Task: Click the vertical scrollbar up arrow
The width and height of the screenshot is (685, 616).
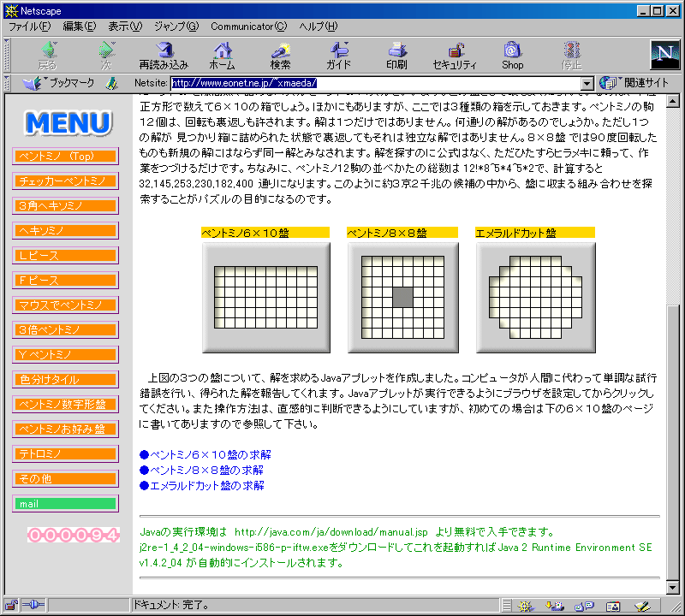Action: pyautogui.click(x=673, y=102)
